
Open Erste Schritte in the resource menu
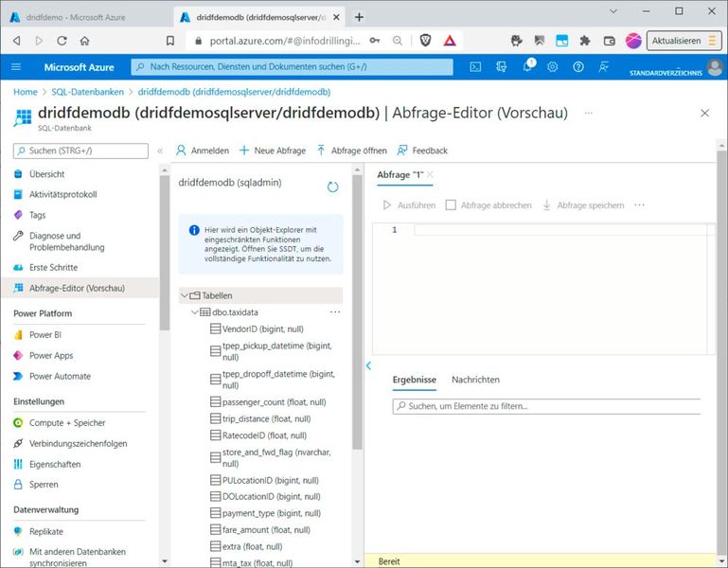[53, 268]
